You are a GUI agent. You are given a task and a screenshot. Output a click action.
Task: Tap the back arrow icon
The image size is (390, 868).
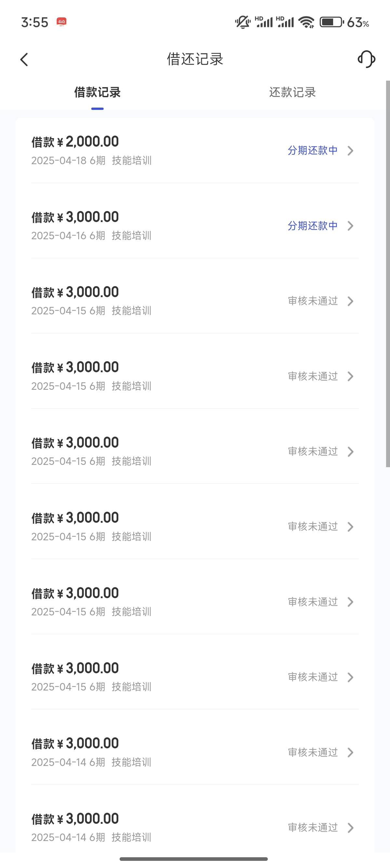point(24,59)
